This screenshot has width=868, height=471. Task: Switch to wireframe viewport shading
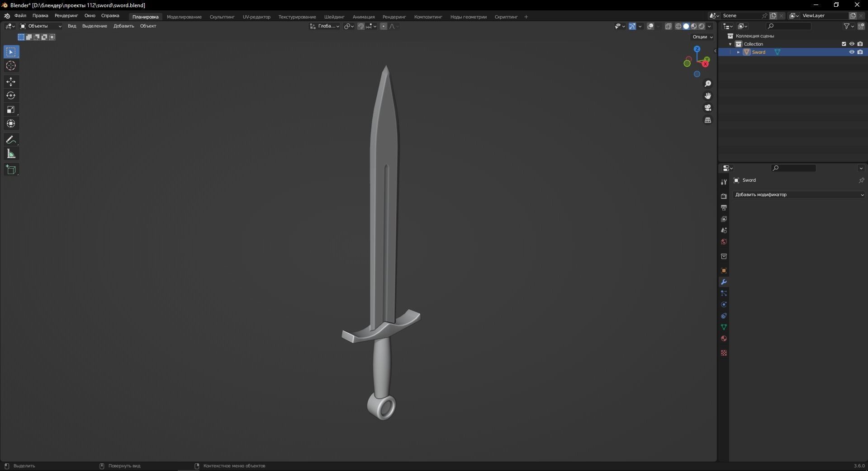point(678,26)
